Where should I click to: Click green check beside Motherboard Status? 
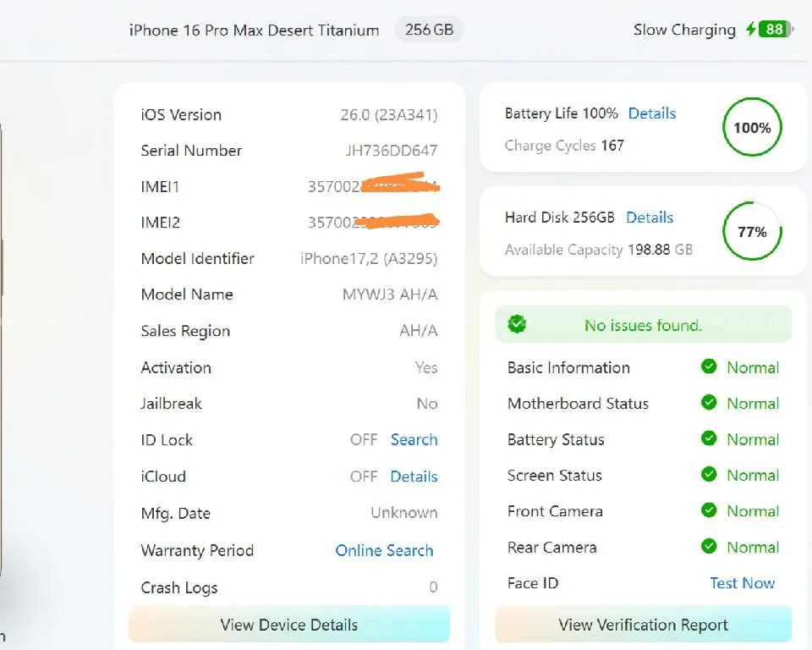709,403
